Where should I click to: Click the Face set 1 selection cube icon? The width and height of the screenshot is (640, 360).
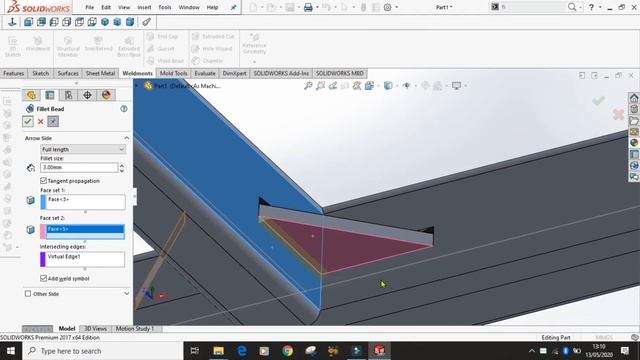[31, 200]
